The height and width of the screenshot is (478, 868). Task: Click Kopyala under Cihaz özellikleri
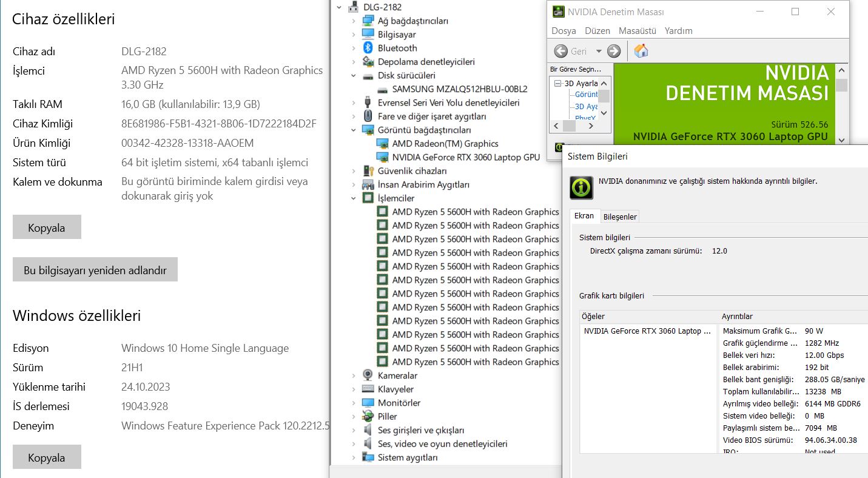[47, 227]
